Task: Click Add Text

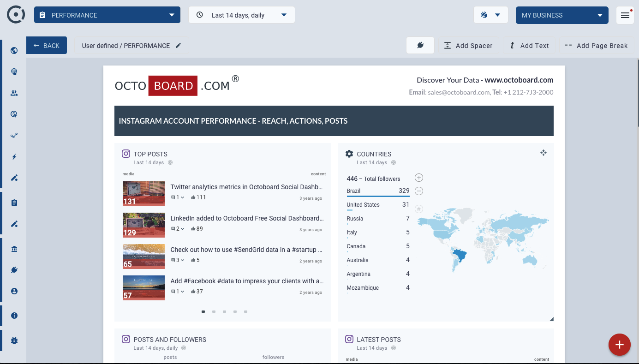Action: tap(529, 46)
